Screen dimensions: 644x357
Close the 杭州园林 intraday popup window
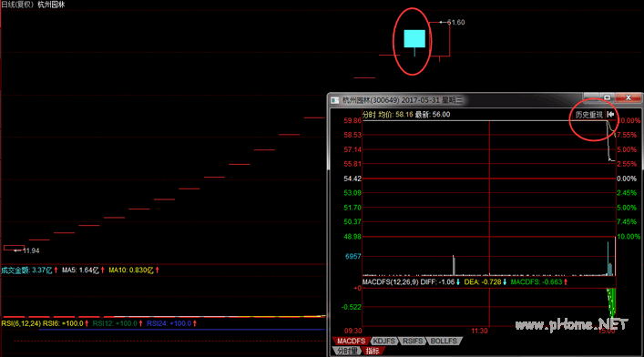pyautogui.click(x=628, y=97)
